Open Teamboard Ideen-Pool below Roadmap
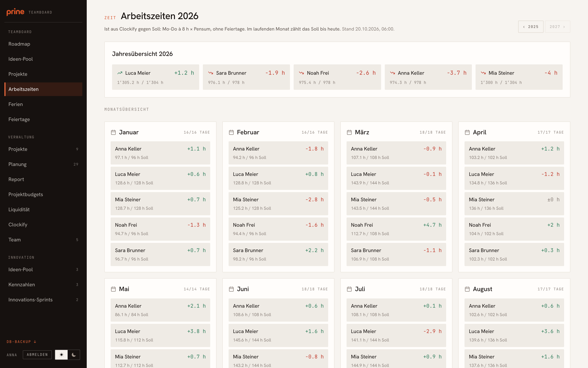This screenshot has height=368, width=588. coord(43,59)
